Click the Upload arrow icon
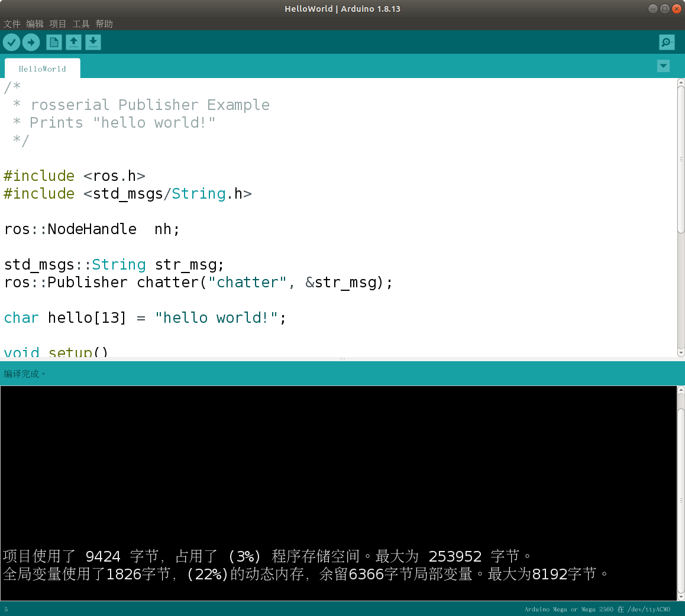685x616 pixels. (31, 42)
